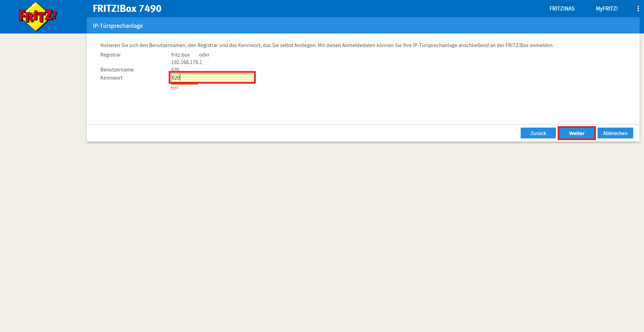Click the 'kurz' password strength hint
This screenshot has height=332, width=644.
pyautogui.click(x=174, y=87)
